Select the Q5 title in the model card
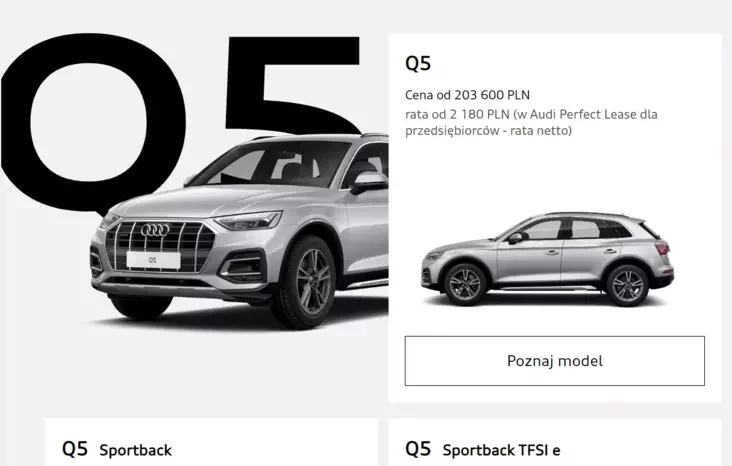This screenshot has width=732, height=466. [418, 64]
